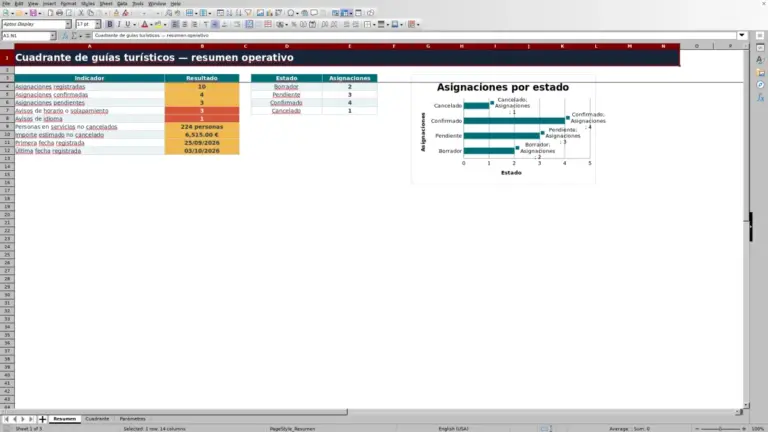Click the Asignaciones por estado chart
Viewport: 768px width, 432px height.
pyautogui.click(x=504, y=129)
